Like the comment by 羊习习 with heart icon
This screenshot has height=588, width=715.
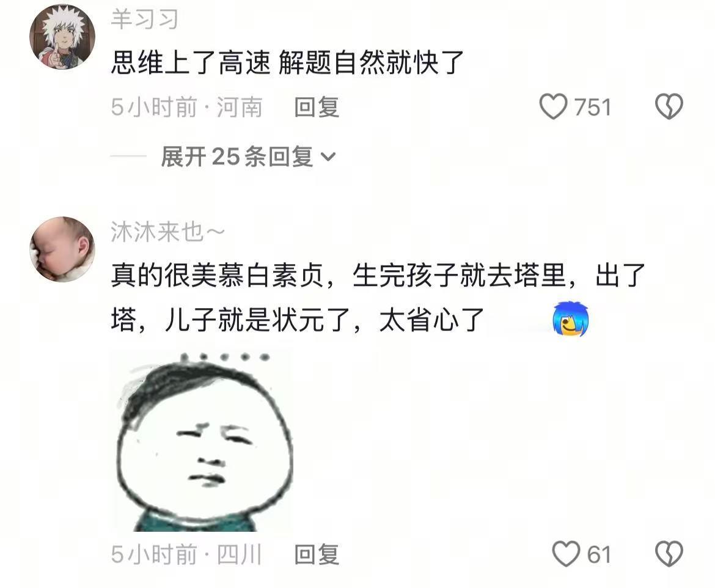click(x=552, y=107)
